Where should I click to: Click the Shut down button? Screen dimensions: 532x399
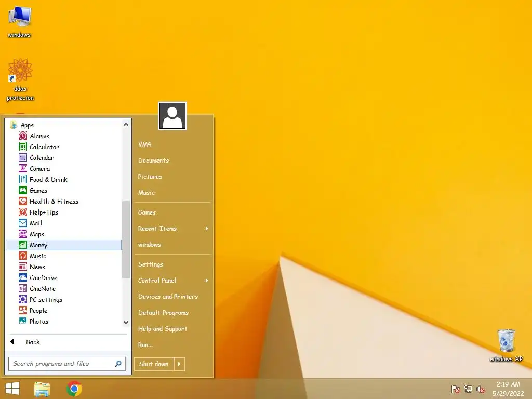[x=154, y=364]
